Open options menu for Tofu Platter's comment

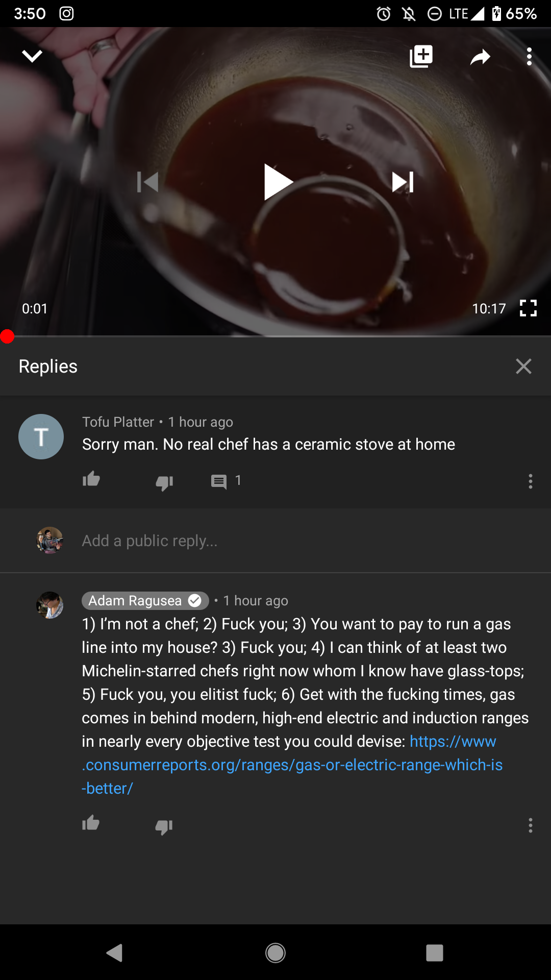[531, 481]
